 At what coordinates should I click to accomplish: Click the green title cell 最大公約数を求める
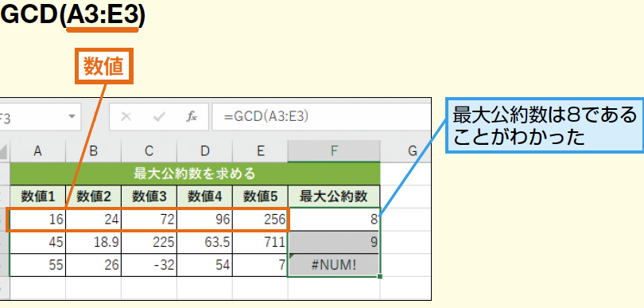[195, 174]
